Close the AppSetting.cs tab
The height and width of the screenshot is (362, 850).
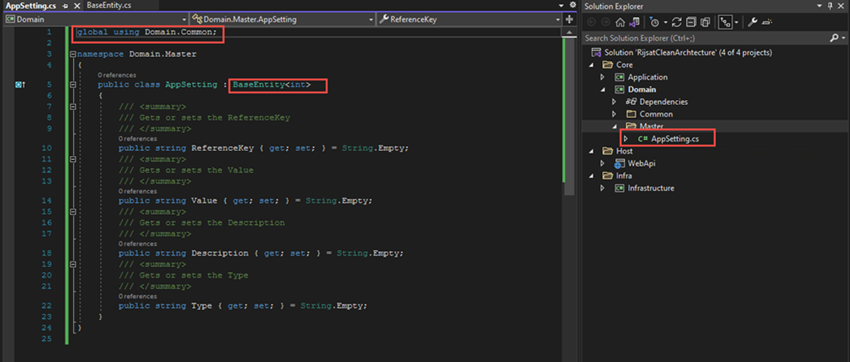click(77, 6)
